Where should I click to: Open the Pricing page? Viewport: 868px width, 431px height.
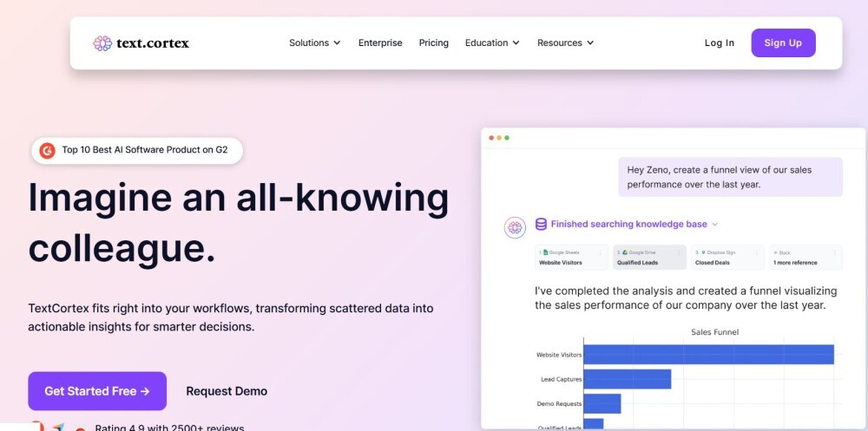433,42
